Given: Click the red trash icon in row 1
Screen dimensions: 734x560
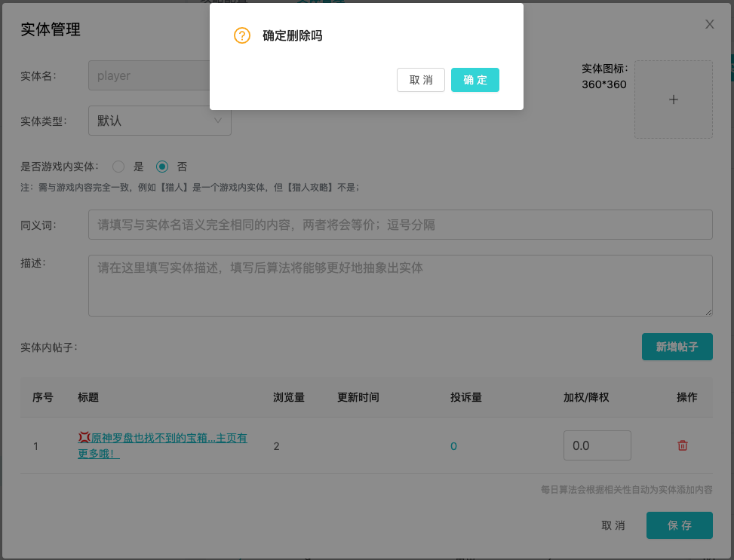Looking at the screenshot, I should pos(682,445).
